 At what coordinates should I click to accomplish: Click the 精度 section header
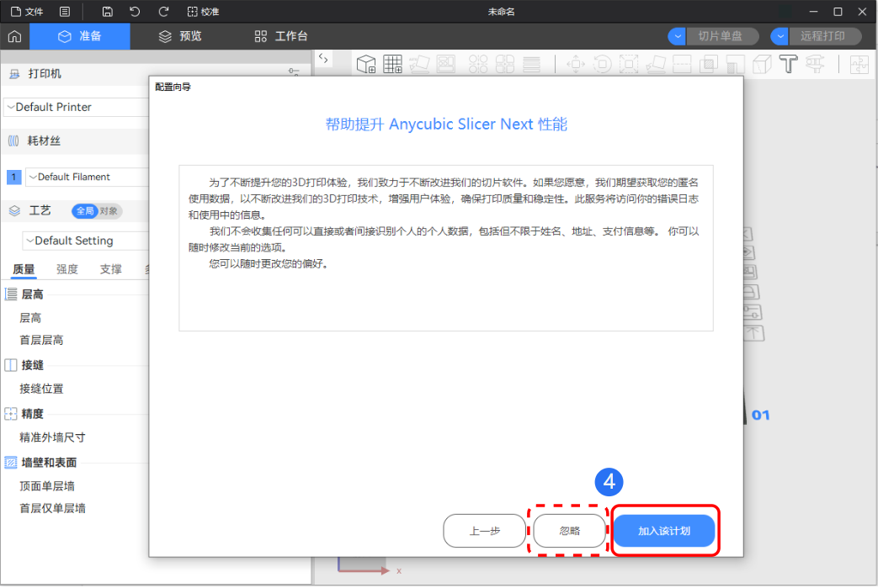tap(33, 414)
